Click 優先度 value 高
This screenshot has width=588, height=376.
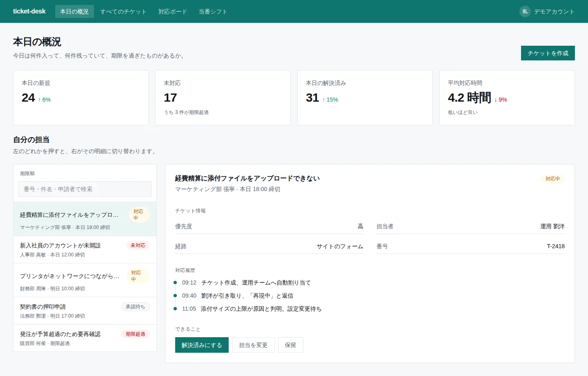[361, 226]
